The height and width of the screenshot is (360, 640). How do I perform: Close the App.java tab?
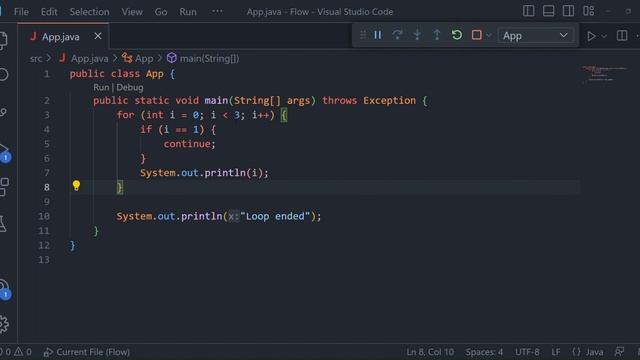[98, 36]
